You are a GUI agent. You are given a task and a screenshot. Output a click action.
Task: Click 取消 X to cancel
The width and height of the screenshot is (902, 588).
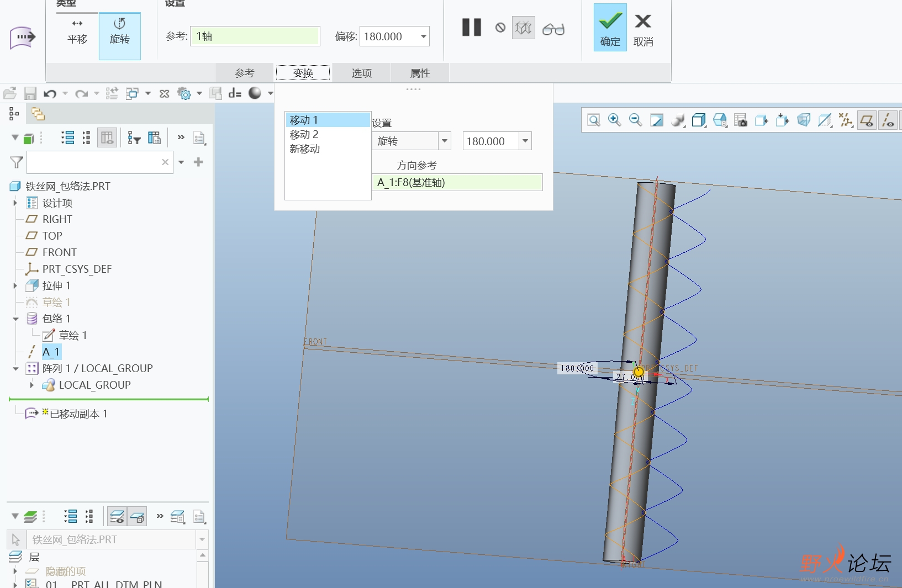point(643,30)
